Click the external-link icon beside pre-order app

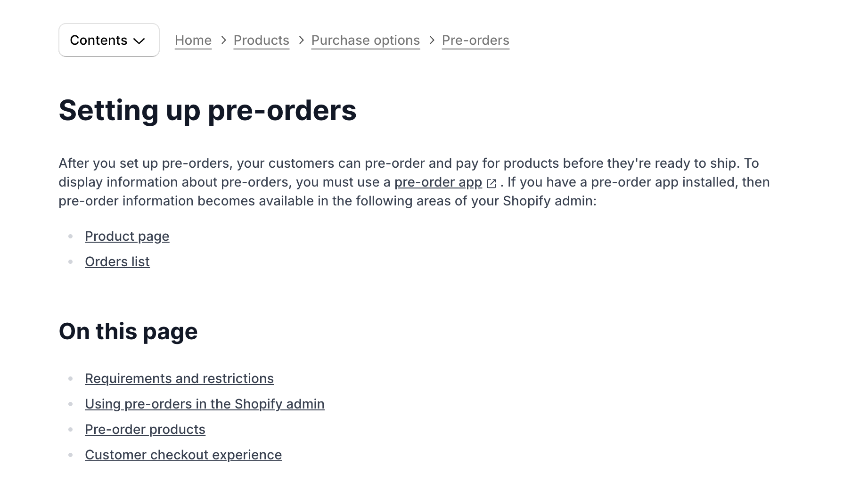[492, 183]
